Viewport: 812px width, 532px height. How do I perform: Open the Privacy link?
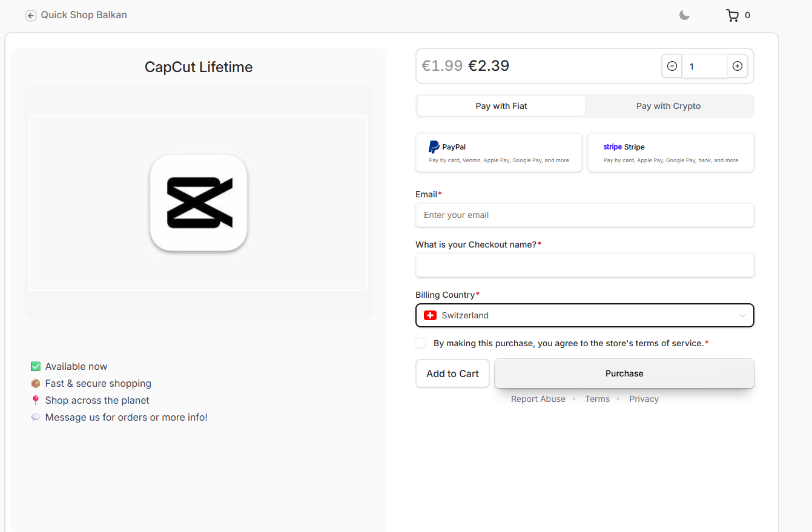pyautogui.click(x=644, y=399)
